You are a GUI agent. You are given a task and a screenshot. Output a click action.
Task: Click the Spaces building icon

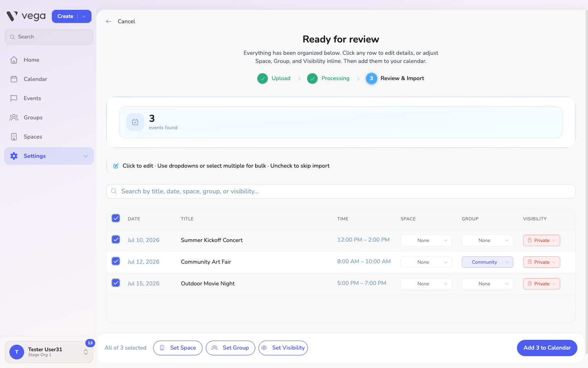pyautogui.click(x=14, y=137)
